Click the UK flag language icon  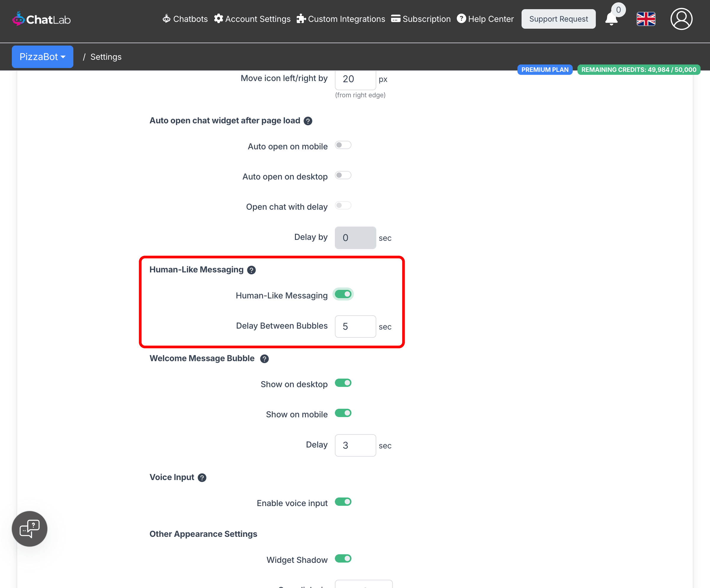[646, 19]
